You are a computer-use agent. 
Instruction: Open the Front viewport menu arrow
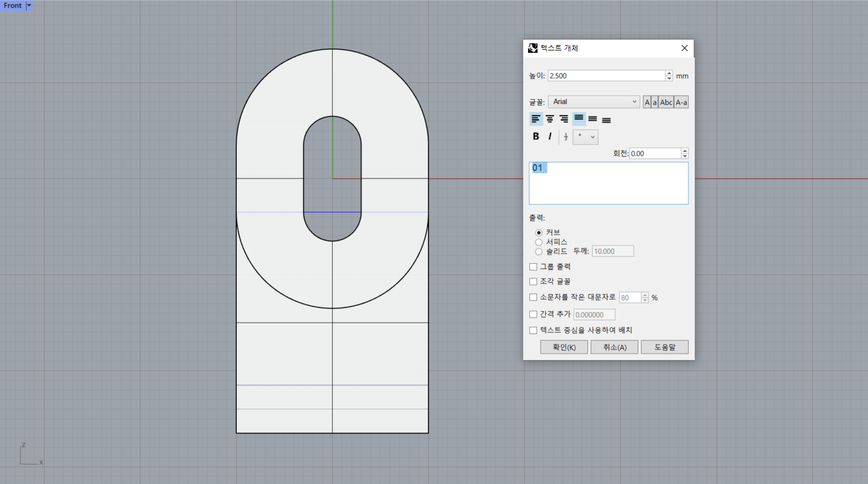click(x=29, y=5)
